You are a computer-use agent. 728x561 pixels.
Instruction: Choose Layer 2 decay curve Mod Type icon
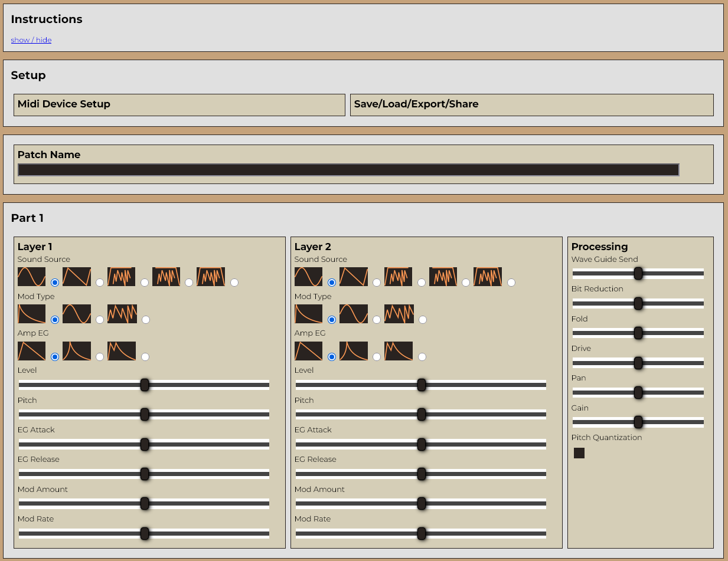[x=308, y=314]
